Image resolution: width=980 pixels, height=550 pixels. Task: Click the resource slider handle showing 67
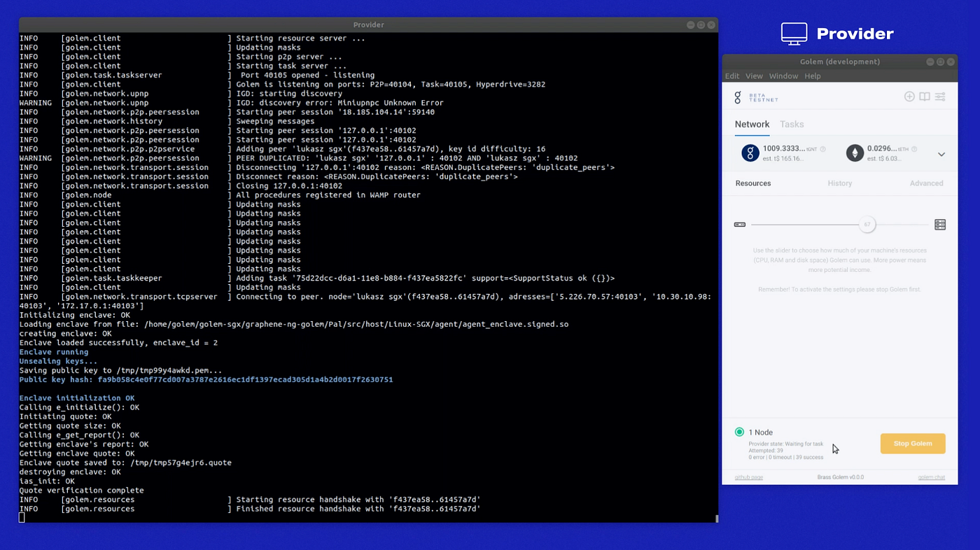867,225
